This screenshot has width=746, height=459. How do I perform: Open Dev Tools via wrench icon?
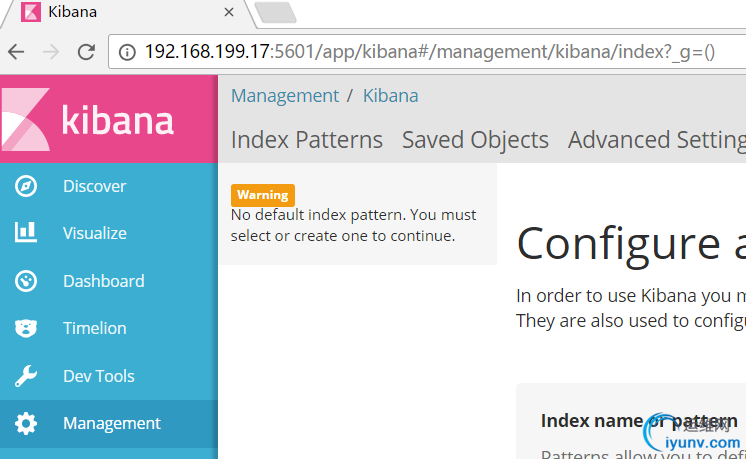tap(26, 376)
